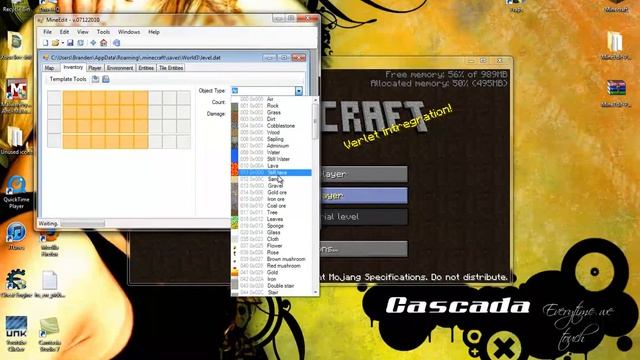The image size is (640, 360).
Task: Click the save template disk icon
Action: pos(106,79)
